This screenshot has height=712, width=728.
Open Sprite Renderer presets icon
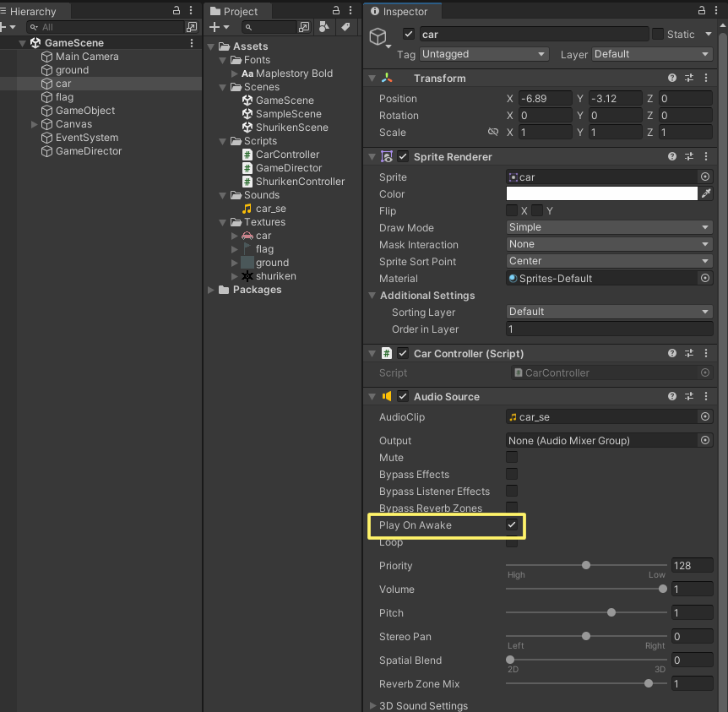[689, 156]
